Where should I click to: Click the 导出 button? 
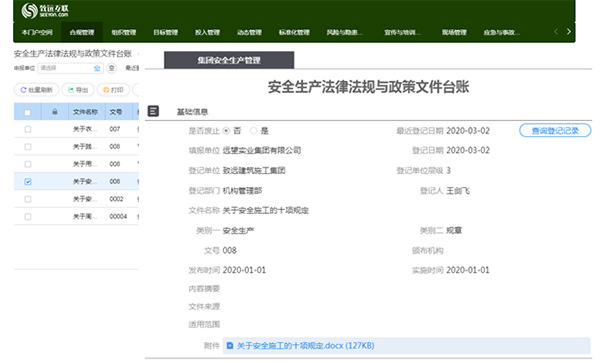pos(78,90)
